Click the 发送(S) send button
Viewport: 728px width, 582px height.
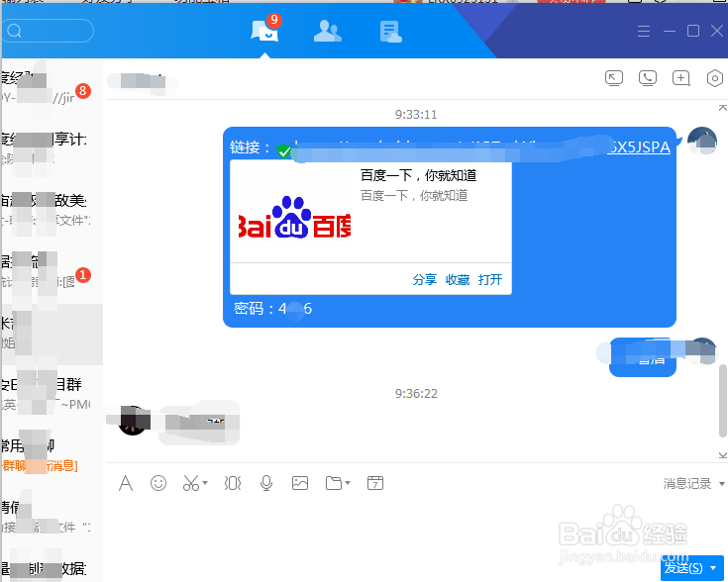[683, 568]
